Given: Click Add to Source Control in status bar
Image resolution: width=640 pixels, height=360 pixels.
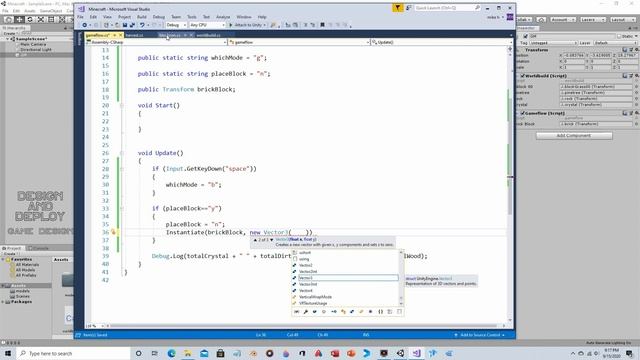Looking at the screenshot, I should pyautogui.click(x=480, y=335).
